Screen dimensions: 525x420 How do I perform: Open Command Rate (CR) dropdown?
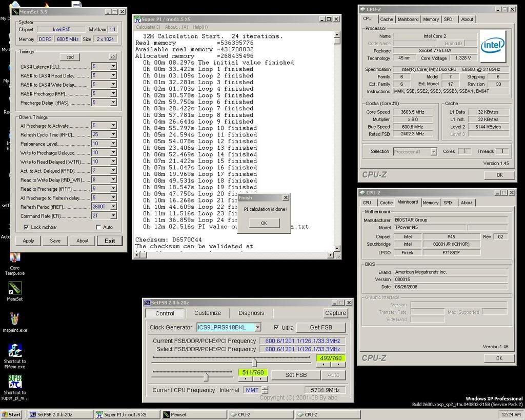click(x=113, y=216)
